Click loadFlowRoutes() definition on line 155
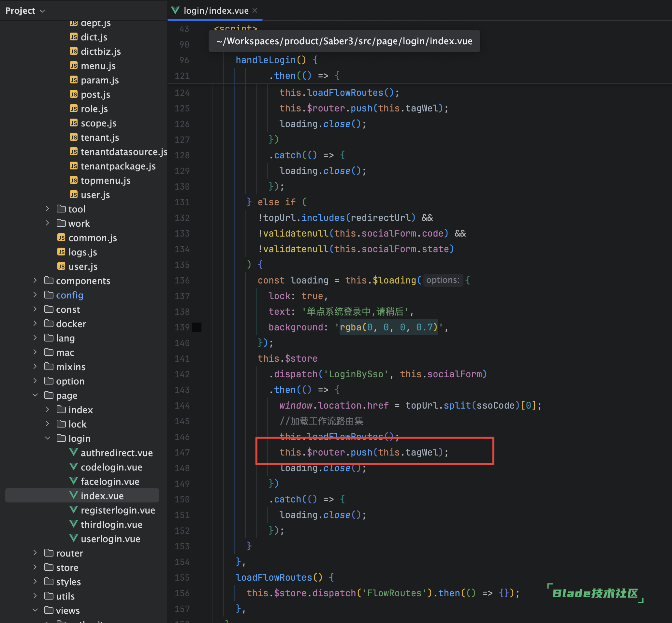Viewport: 672px width, 623px height. click(279, 577)
